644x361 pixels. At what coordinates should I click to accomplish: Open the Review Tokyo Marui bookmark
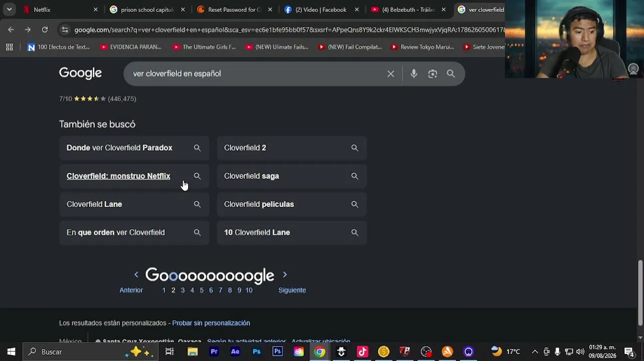pyautogui.click(x=422, y=47)
